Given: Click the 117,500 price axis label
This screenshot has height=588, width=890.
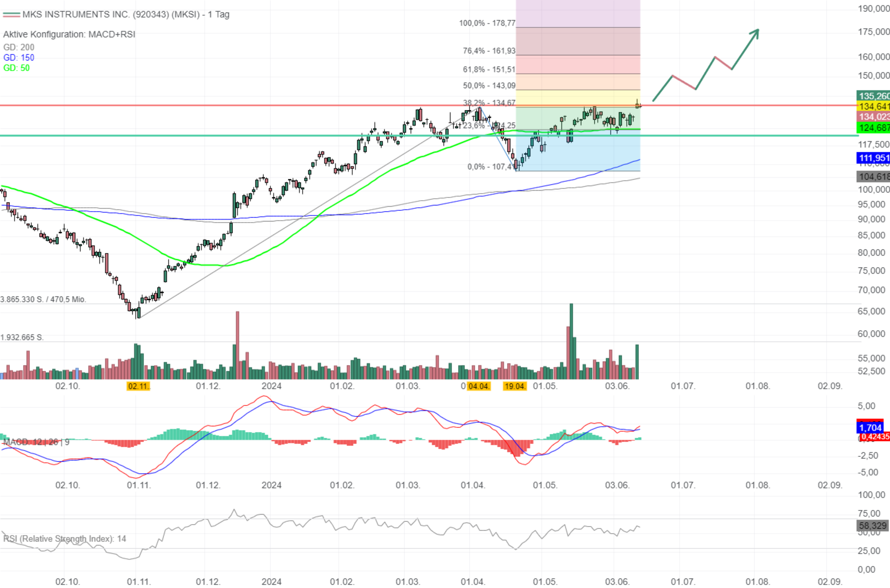Looking at the screenshot, I should coord(874,145).
